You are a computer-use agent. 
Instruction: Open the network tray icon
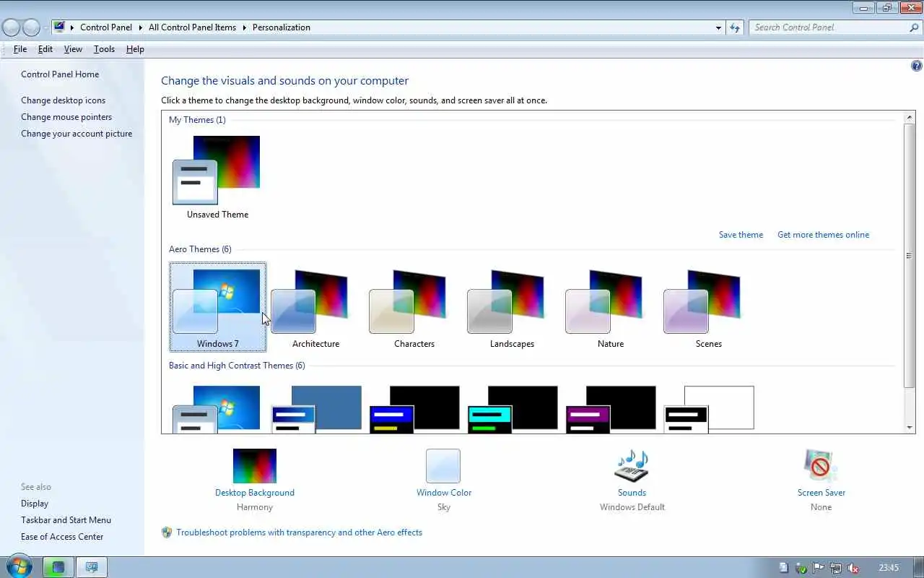[x=836, y=568]
